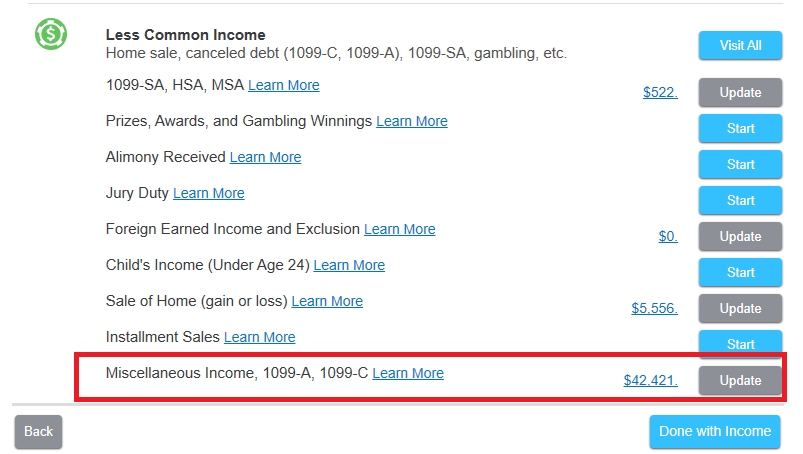Open Learn More for Alimony Received

[265, 157]
